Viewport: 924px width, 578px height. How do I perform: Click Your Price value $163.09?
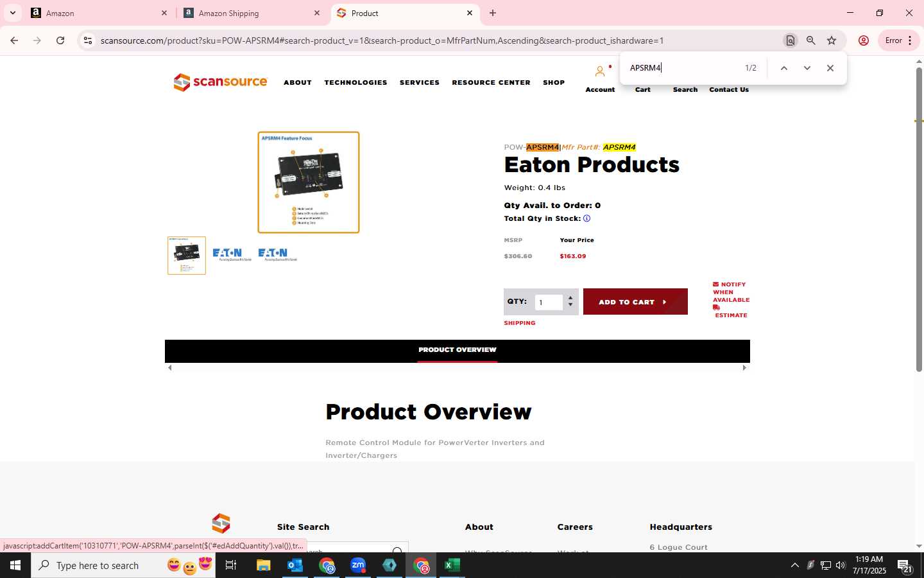[x=572, y=256]
